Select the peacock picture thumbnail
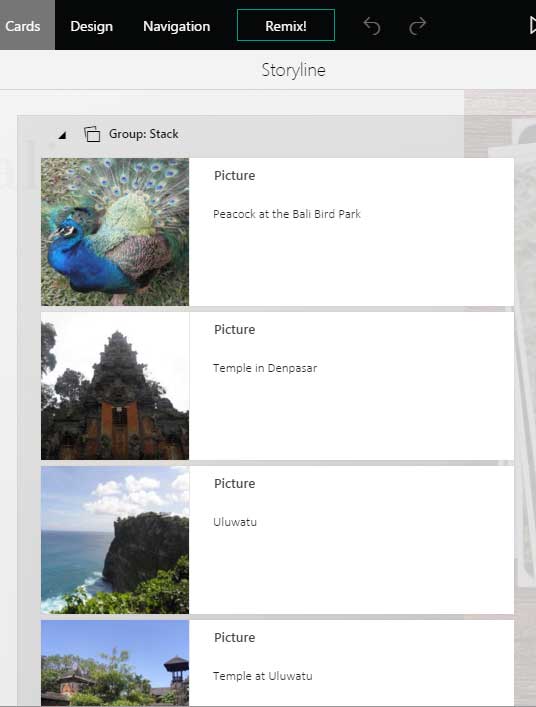Viewport: 536px width, 707px height. click(115, 232)
